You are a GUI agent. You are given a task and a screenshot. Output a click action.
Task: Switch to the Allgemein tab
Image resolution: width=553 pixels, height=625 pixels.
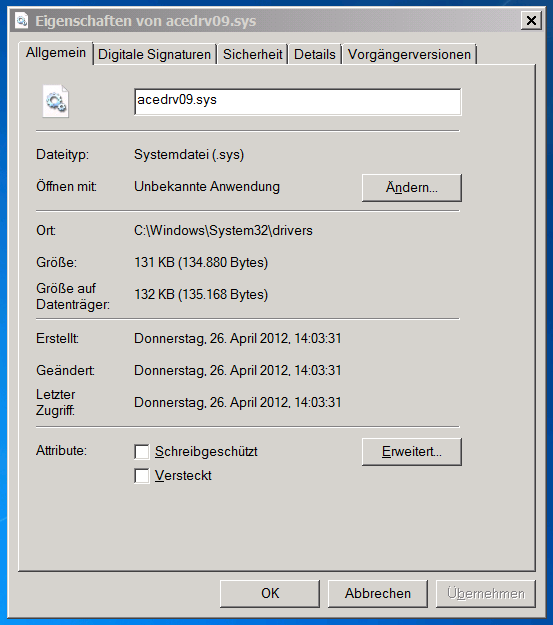(56, 53)
